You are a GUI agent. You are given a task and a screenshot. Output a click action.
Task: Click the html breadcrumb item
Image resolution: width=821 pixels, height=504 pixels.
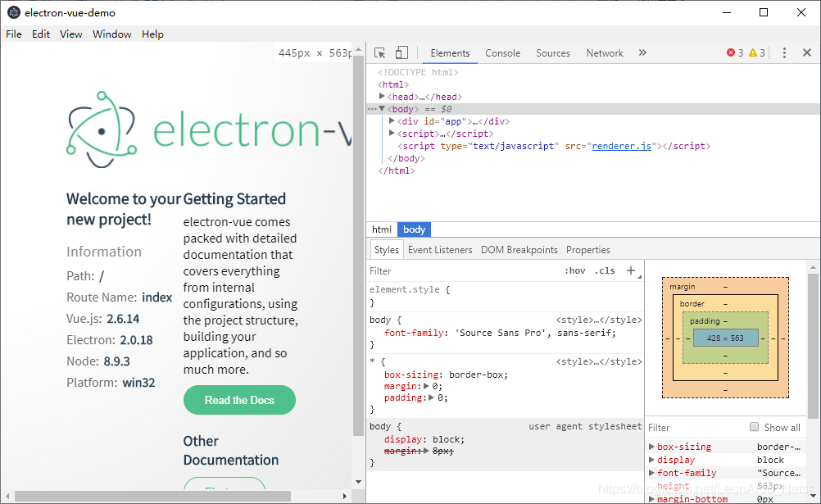(x=382, y=229)
